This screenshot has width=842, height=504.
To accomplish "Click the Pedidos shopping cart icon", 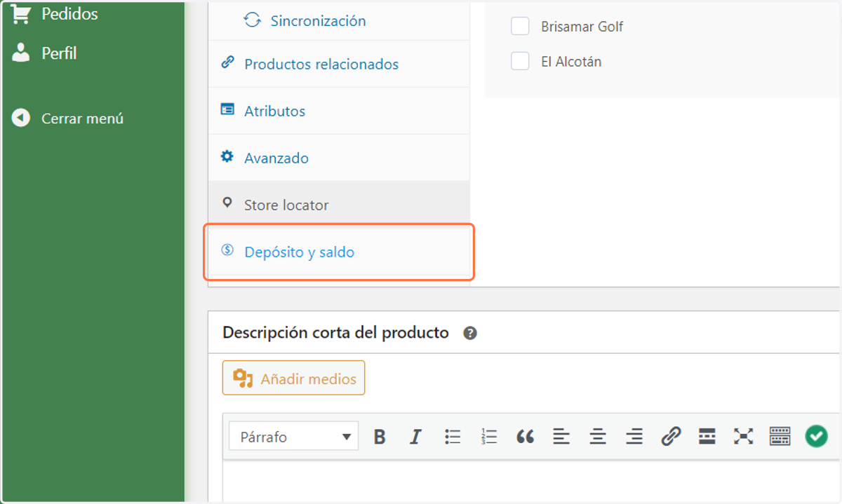I will [x=21, y=13].
